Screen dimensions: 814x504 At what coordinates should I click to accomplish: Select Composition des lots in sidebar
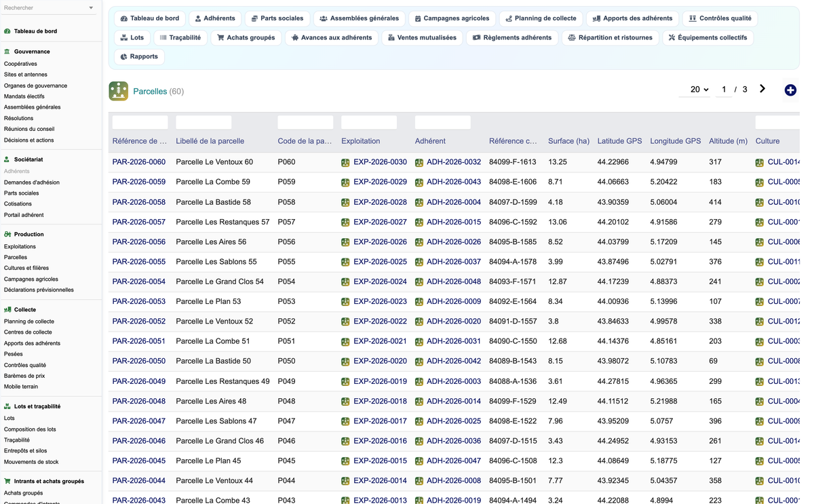tap(30, 429)
